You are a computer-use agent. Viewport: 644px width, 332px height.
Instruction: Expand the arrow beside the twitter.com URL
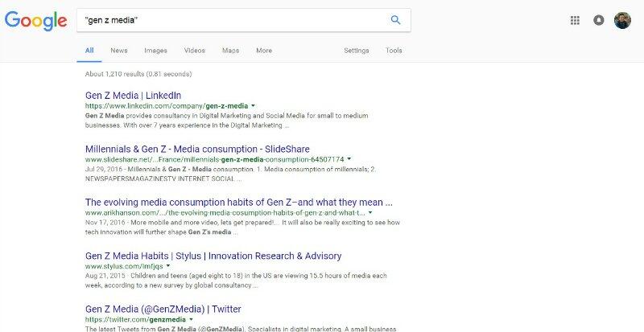point(191,319)
